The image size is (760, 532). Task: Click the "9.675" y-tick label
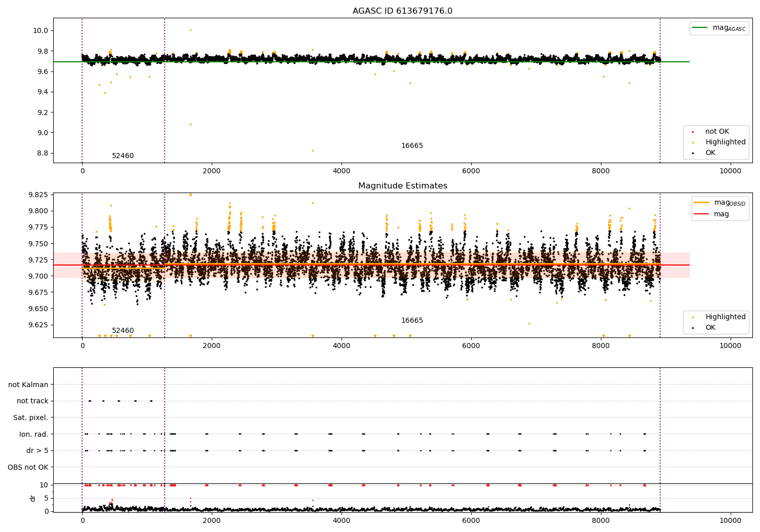tap(39, 292)
